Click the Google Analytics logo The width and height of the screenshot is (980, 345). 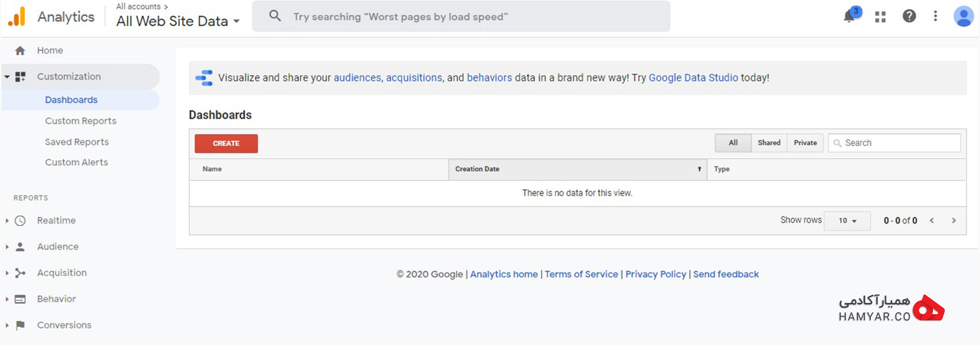coord(17,16)
